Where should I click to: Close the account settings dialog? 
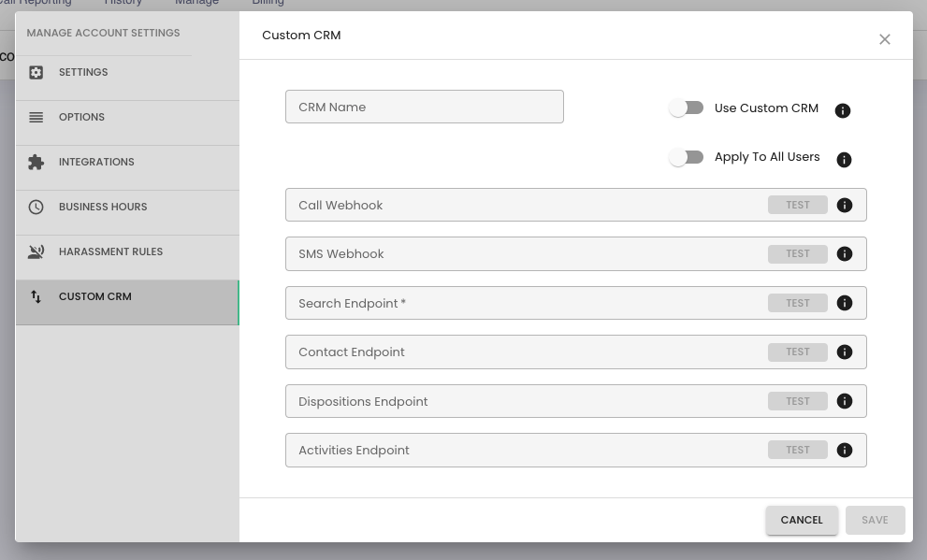884,39
